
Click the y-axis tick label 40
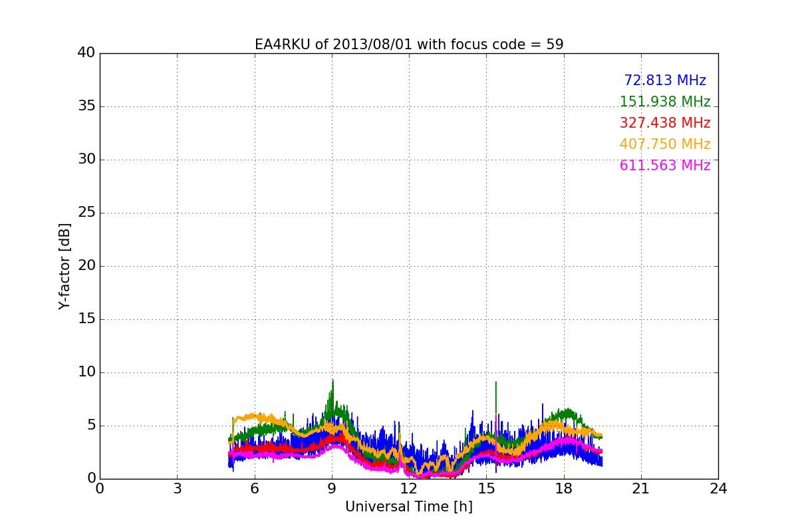pyautogui.click(x=86, y=53)
